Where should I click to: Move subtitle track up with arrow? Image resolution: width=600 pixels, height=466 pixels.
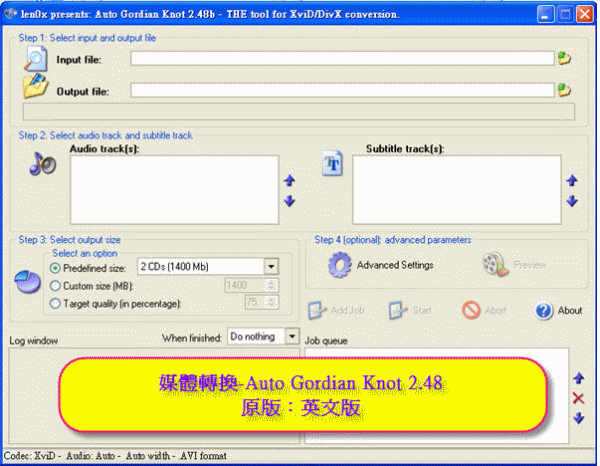[x=572, y=181]
